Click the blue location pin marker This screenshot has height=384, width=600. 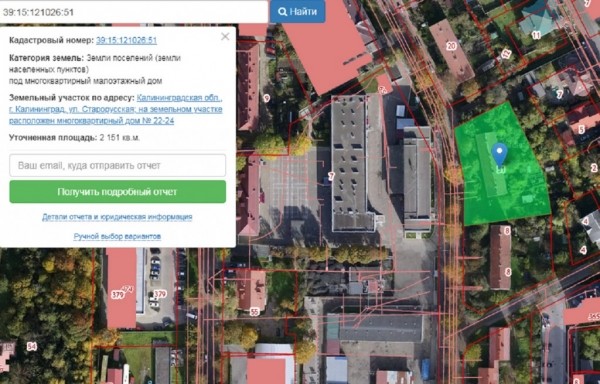(499, 154)
